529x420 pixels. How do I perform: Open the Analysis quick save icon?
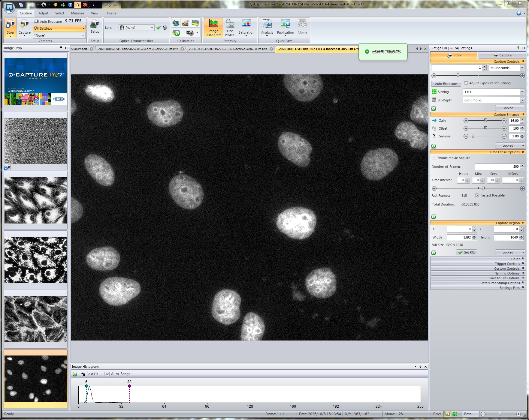[267, 27]
